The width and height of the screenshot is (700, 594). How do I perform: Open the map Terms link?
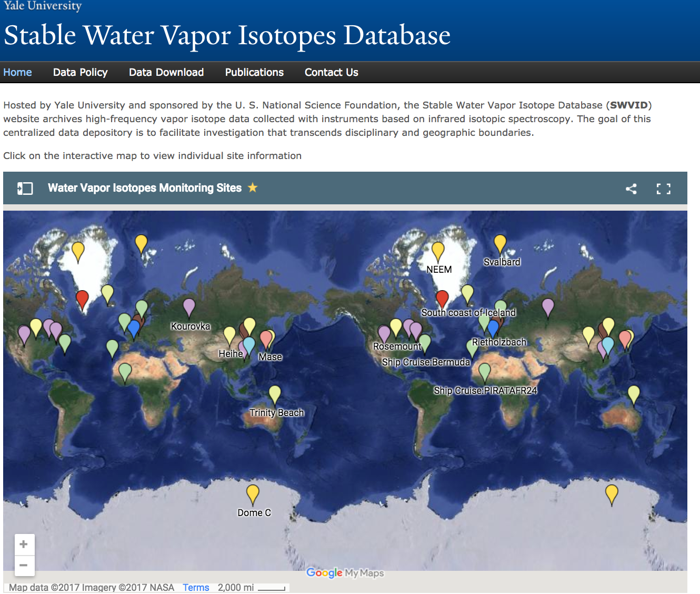click(x=196, y=587)
